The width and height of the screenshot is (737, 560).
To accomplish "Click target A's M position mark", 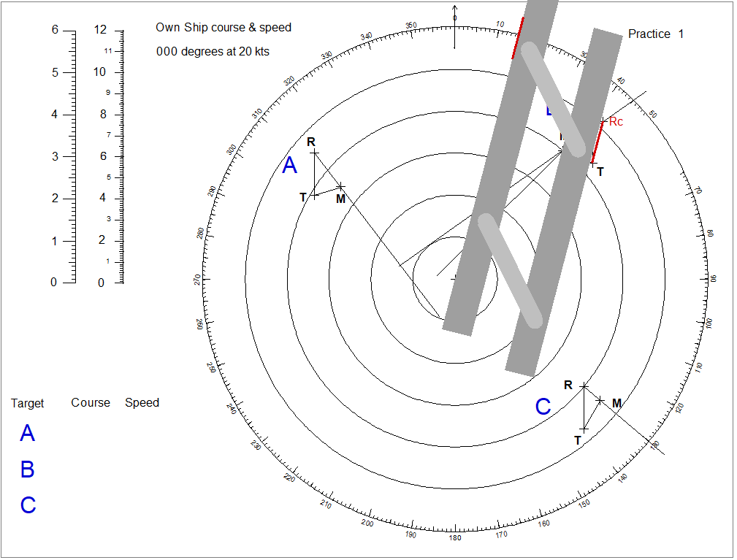I will (340, 185).
